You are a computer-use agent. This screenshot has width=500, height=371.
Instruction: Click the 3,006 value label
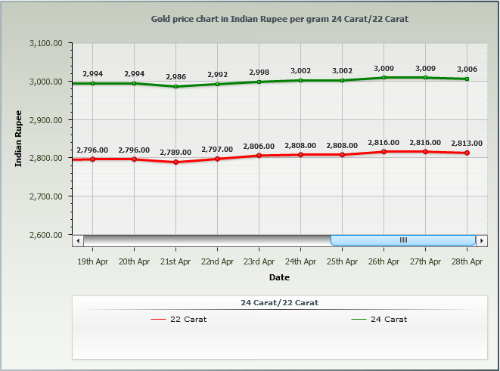pyautogui.click(x=467, y=69)
